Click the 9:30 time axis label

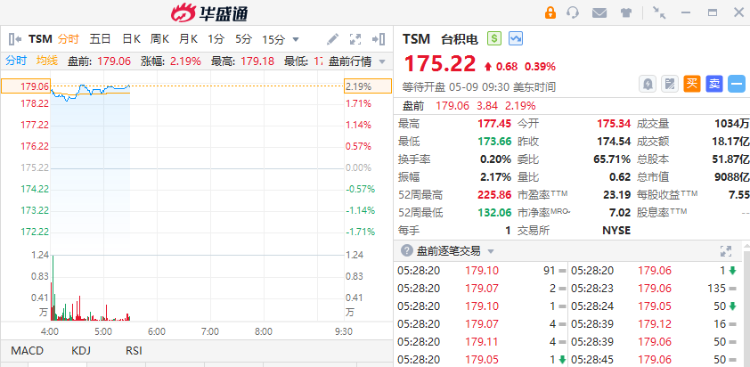coord(343,332)
